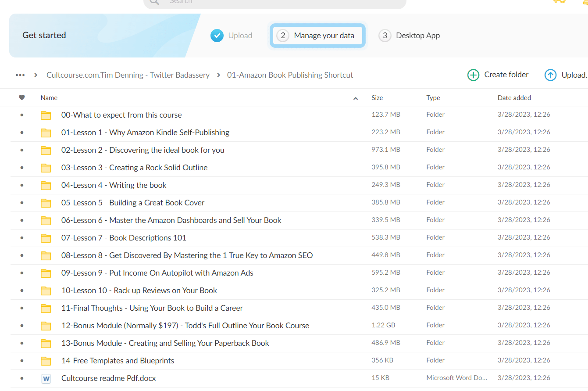
Task: Click folder icon for 04-Lesson 4
Action: [46, 185]
